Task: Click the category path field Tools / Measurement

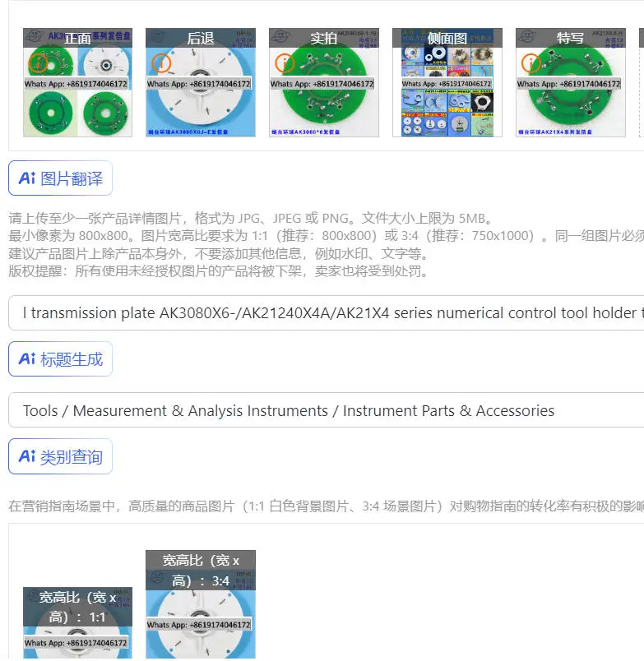Action: [x=326, y=410]
